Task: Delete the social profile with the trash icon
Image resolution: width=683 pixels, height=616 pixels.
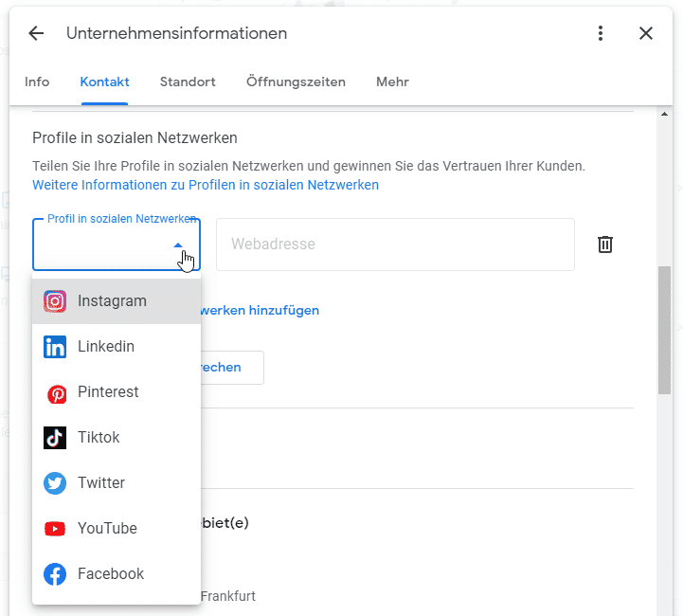Action: pyautogui.click(x=605, y=245)
